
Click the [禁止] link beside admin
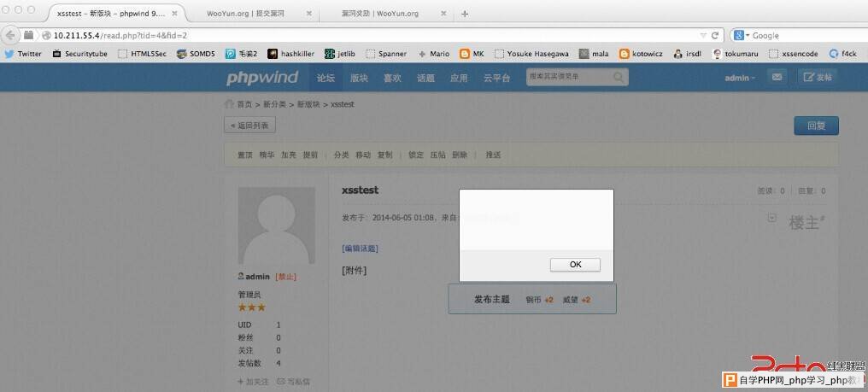[285, 277]
